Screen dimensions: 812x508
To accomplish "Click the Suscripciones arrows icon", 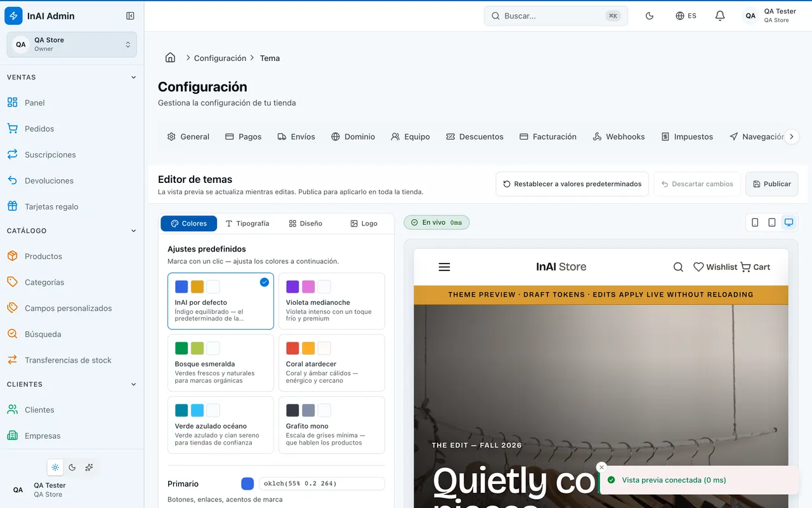I will (12, 154).
